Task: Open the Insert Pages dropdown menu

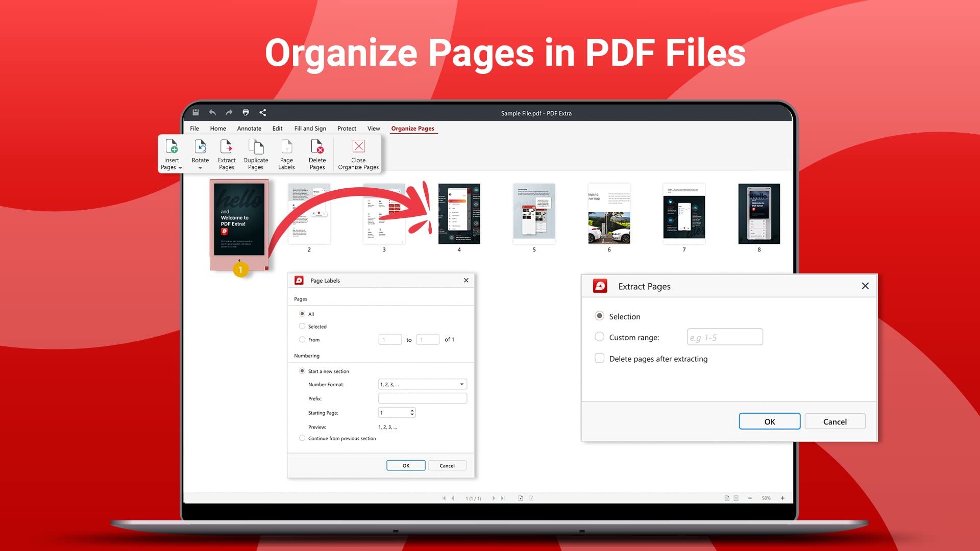Action: tap(180, 167)
